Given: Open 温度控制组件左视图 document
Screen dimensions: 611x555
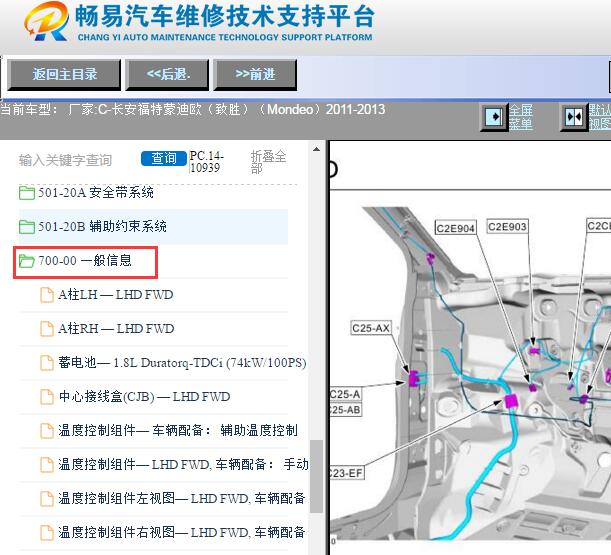Looking at the screenshot, I should pos(182,498).
